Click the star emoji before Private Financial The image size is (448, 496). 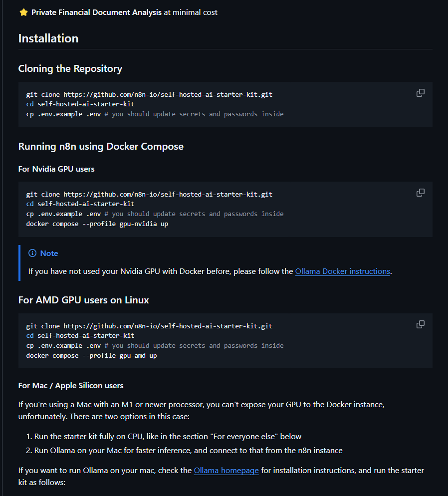[23, 12]
